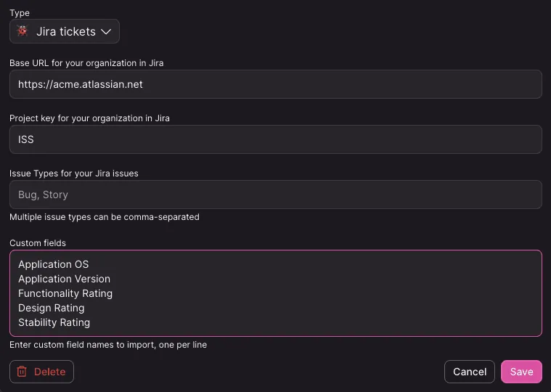
Task: Click the Functionality Rating line in Custom fields
Action: (65, 293)
